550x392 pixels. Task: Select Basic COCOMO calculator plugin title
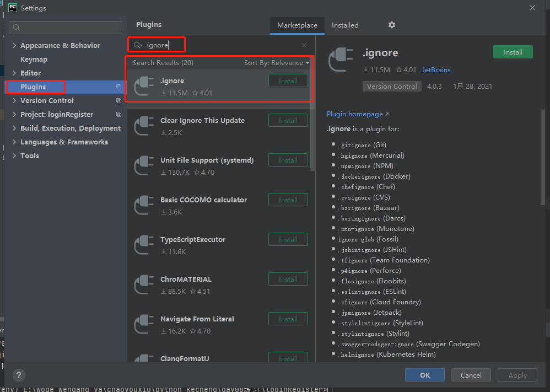tap(203, 200)
